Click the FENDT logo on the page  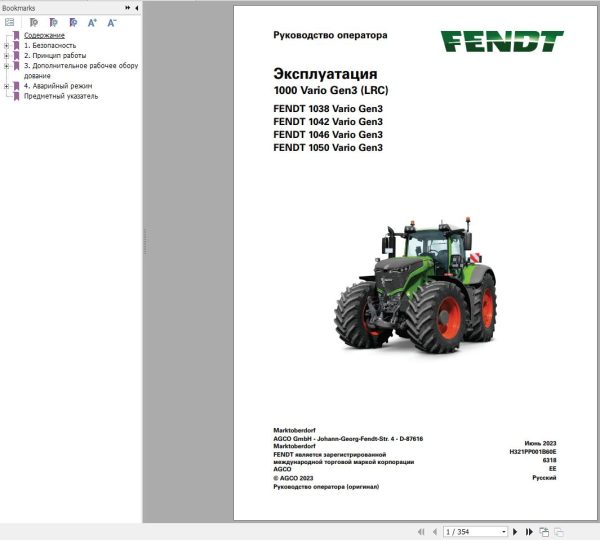tap(502, 41)
